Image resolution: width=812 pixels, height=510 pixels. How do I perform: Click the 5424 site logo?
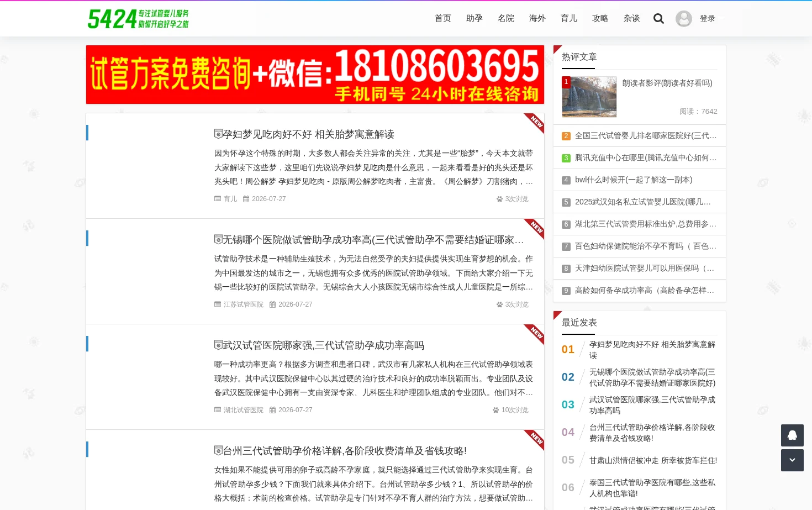[x=138, y=19]
